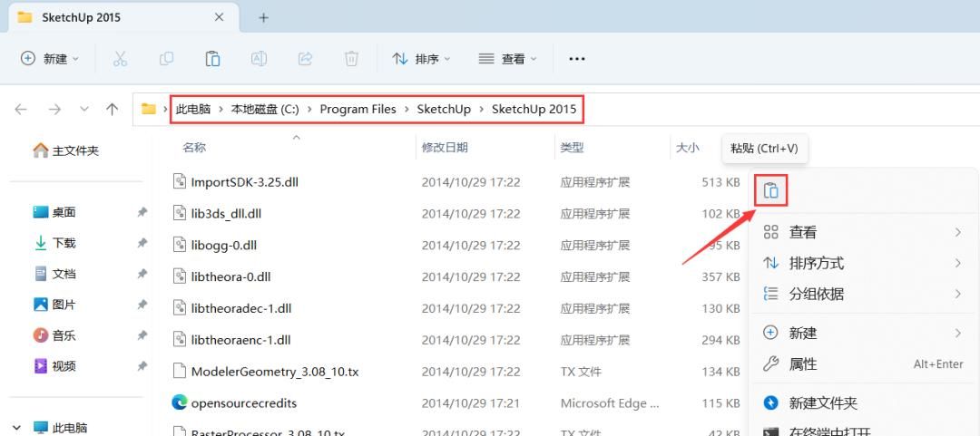Image resolution: width=980 pixels, height=436 pixels.
Task: Unpin 桌面 using its pin icon
Action: (142, 212)
